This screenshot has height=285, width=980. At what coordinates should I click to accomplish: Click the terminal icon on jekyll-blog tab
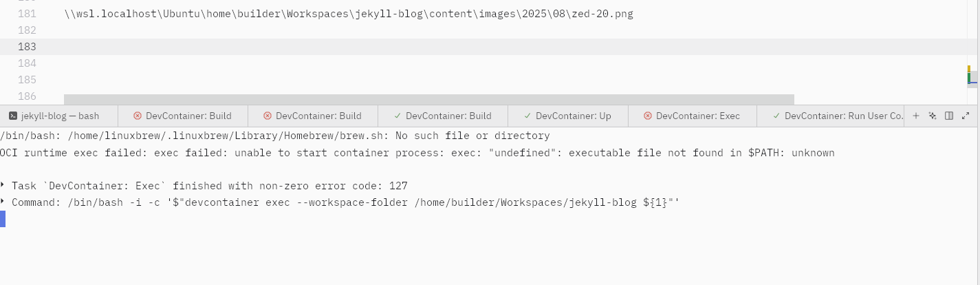coord(13,116)
